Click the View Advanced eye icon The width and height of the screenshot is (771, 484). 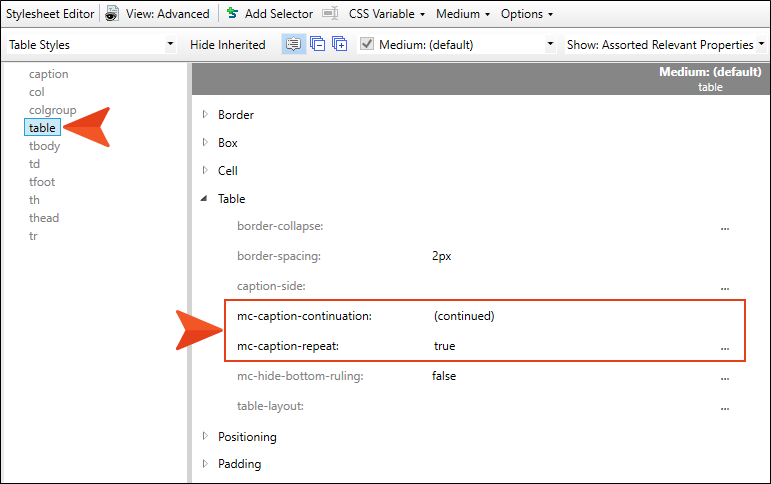pos(112,14)
